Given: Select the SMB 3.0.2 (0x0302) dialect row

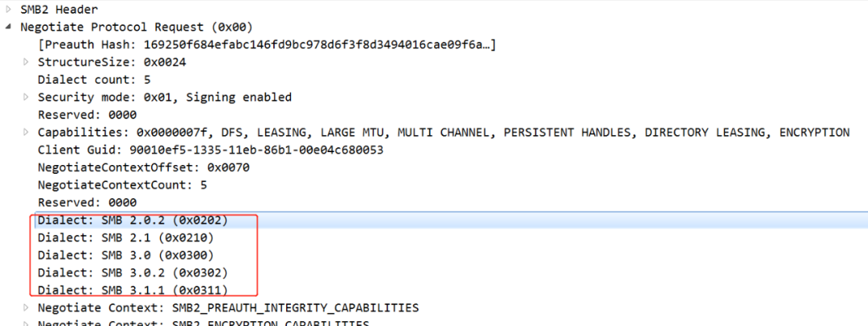Looking at the screenshot, I should coord(133,273).
